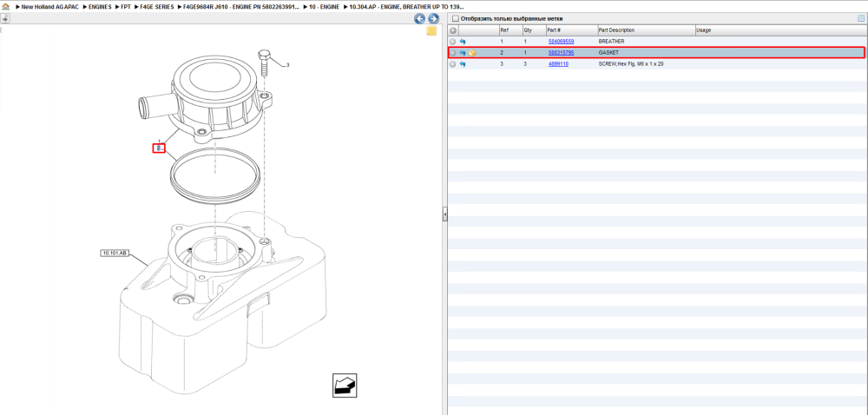Click the orientation arrow icon in diagram
The image size is (868, 415).
[345, 385]
